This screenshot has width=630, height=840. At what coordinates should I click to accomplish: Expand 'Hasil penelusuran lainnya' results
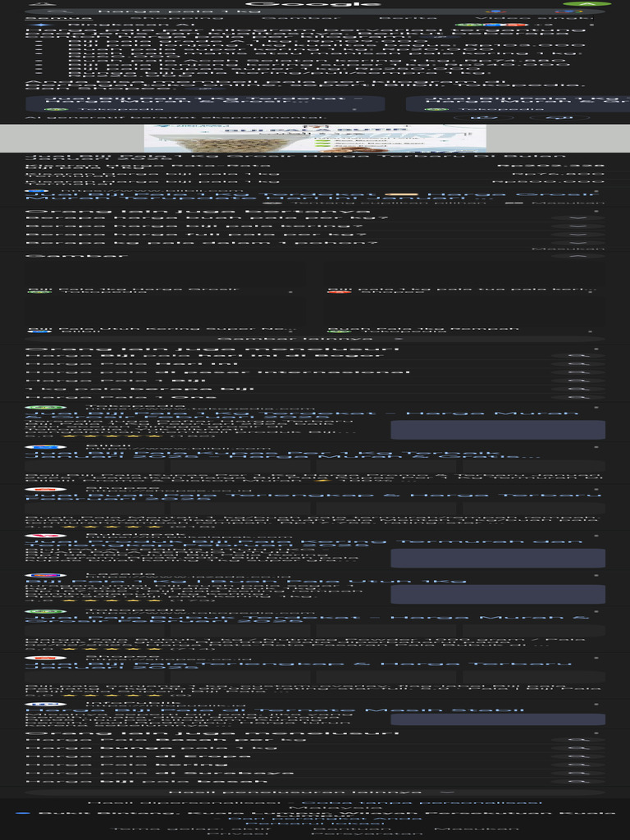click(315, 792)
